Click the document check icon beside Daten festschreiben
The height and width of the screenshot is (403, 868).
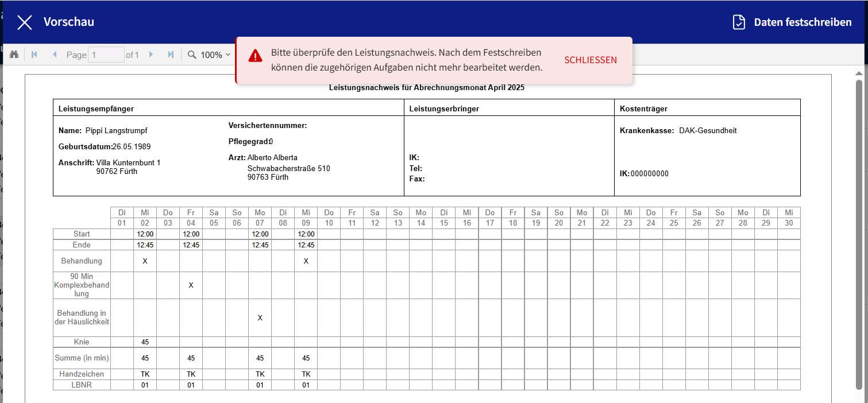pyautogui.click(x=739, y=22)
